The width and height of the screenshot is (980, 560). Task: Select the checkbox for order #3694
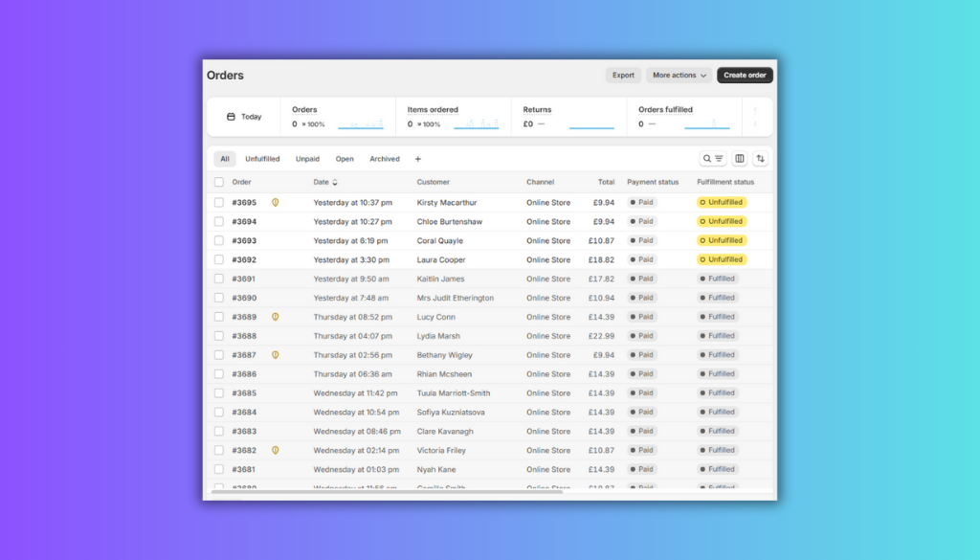click(x=219, y=222)
